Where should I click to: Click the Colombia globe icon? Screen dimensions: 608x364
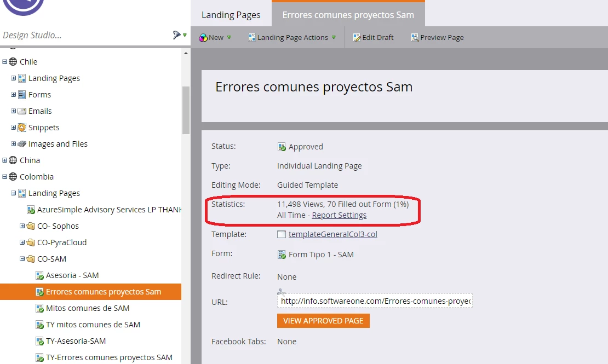tap(13, 177)
